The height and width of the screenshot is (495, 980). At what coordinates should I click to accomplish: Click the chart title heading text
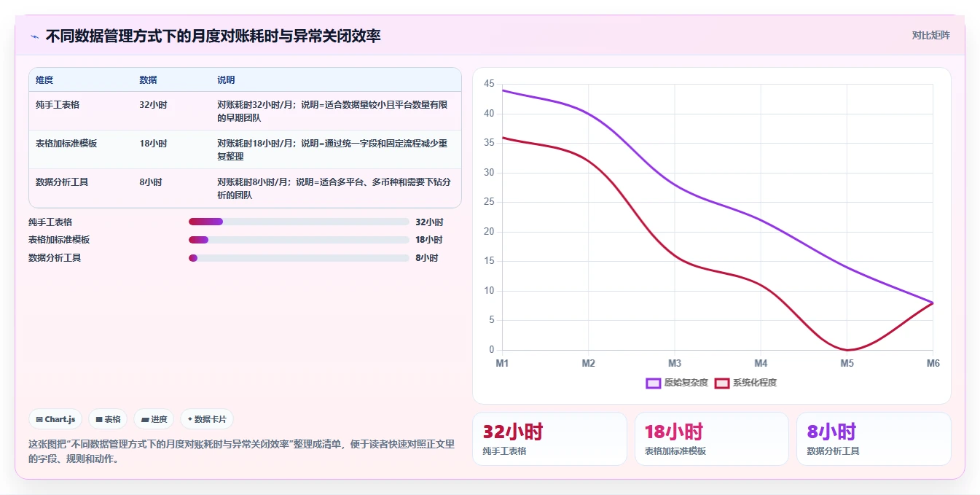coord(213,36)
